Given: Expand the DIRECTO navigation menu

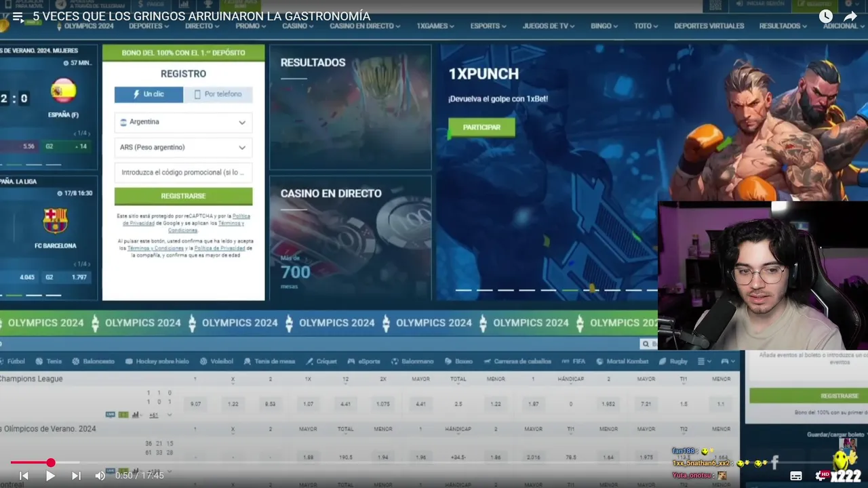Looking at the screenshot, I should point(202,26).
